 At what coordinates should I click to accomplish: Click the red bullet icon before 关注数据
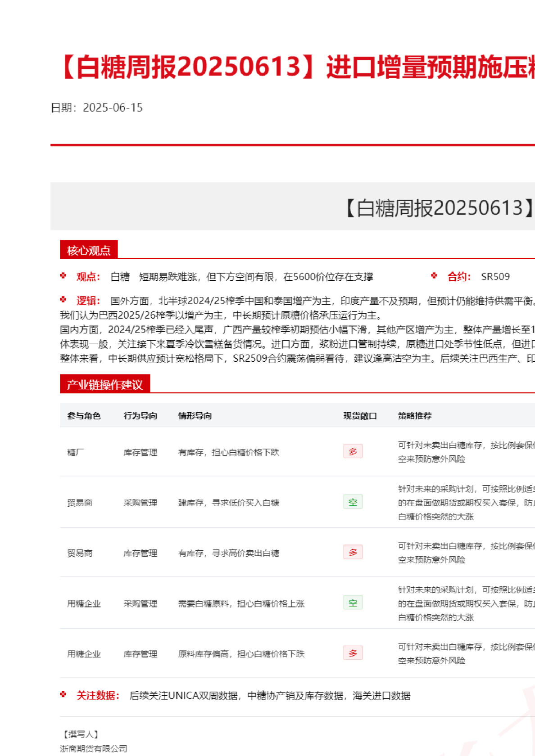click(63, 695)
